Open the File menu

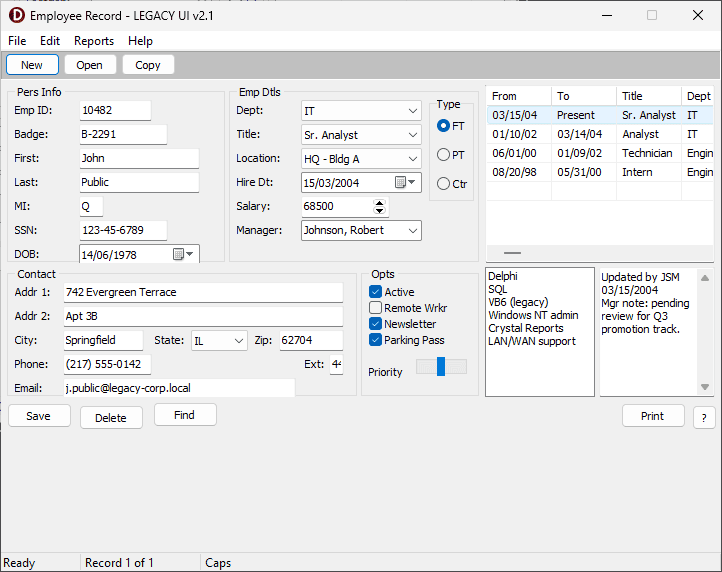pos(17,41)
